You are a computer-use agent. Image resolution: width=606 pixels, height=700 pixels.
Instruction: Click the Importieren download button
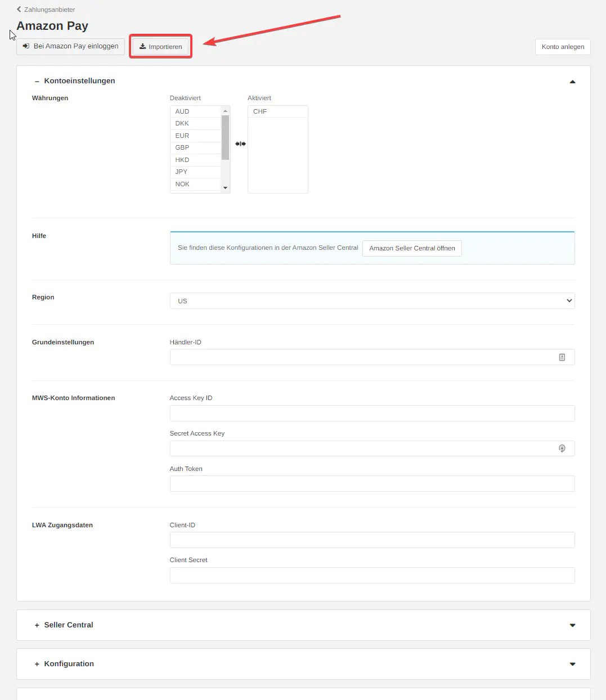[161, 47]
